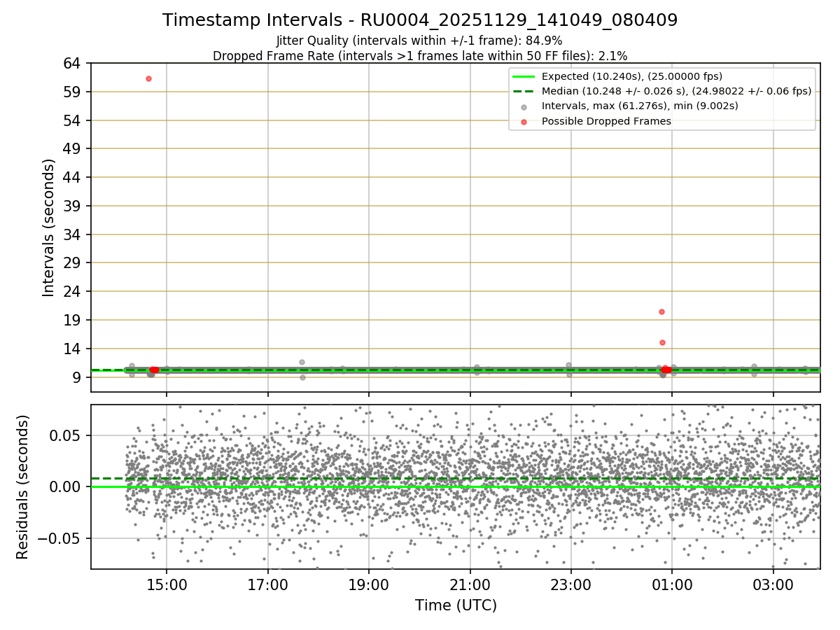Click the '29' y-axis tick label
Image resolution: width=840 pixels, height=630 pixels.
pyautogui.click(x=73, y=262)
